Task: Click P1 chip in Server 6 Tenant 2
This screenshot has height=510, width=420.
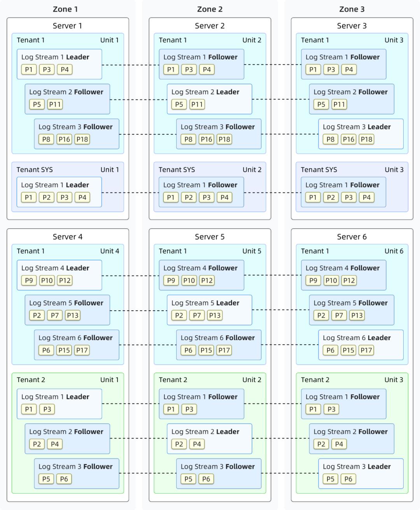Action: point(313,409)
